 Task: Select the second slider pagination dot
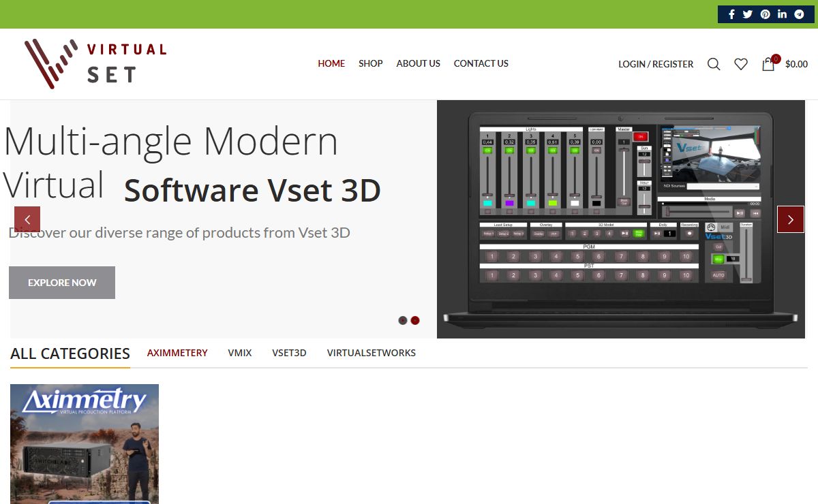pos(415,320)
